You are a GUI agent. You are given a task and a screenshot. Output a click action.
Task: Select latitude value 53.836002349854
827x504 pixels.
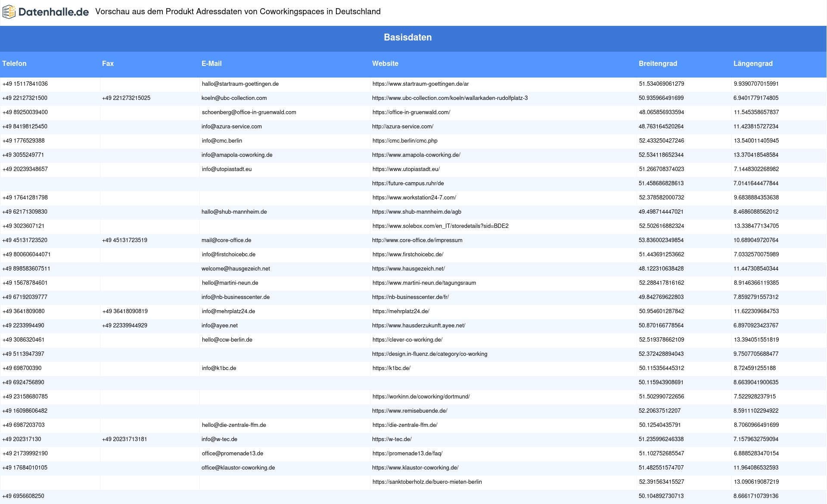tap(661, 240)
